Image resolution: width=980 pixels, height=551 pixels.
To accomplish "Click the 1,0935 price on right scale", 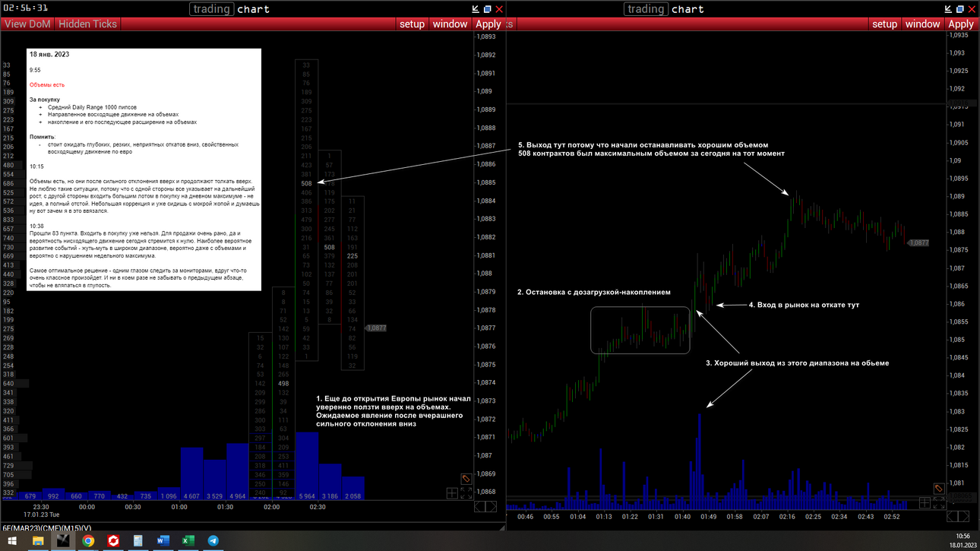I will pyautogui.click(x=959, y=35).
